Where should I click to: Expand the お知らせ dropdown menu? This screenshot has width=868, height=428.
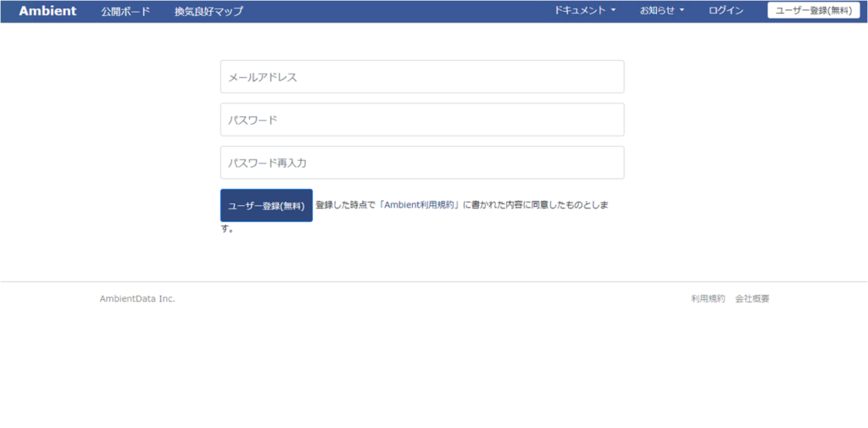(x=662, y=10)
